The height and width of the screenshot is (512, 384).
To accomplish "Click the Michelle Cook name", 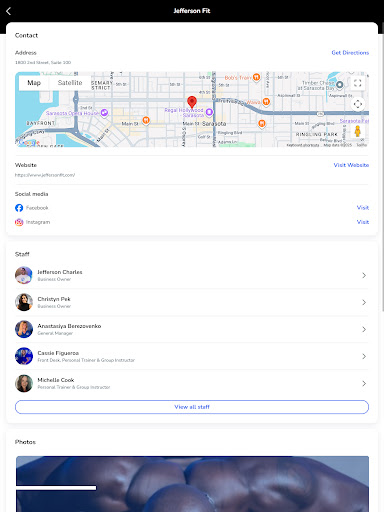I will (56, 380).
